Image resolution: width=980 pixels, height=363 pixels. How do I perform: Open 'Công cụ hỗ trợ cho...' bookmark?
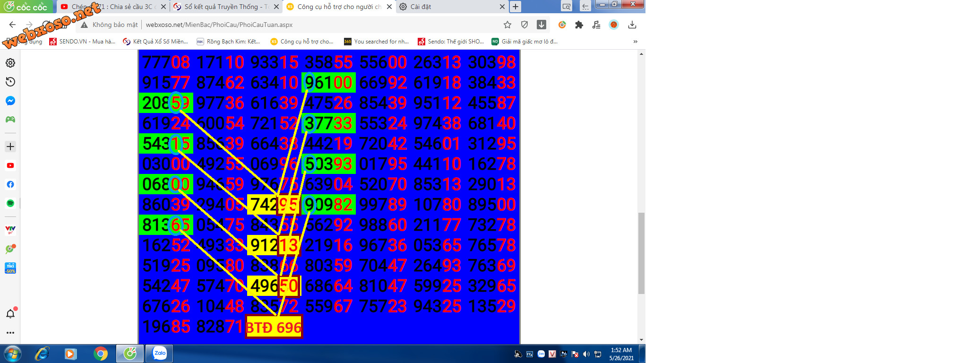coord(302,42)
